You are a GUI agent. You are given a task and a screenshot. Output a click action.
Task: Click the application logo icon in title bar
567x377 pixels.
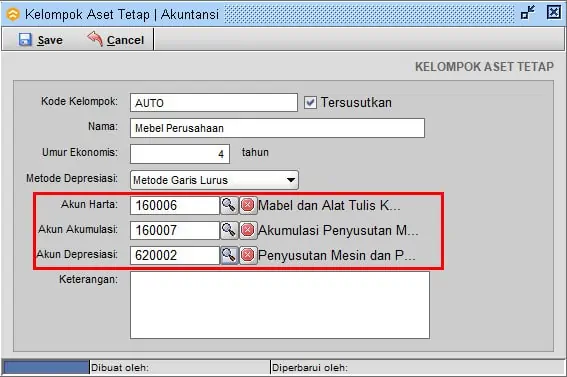pos(13,14)
